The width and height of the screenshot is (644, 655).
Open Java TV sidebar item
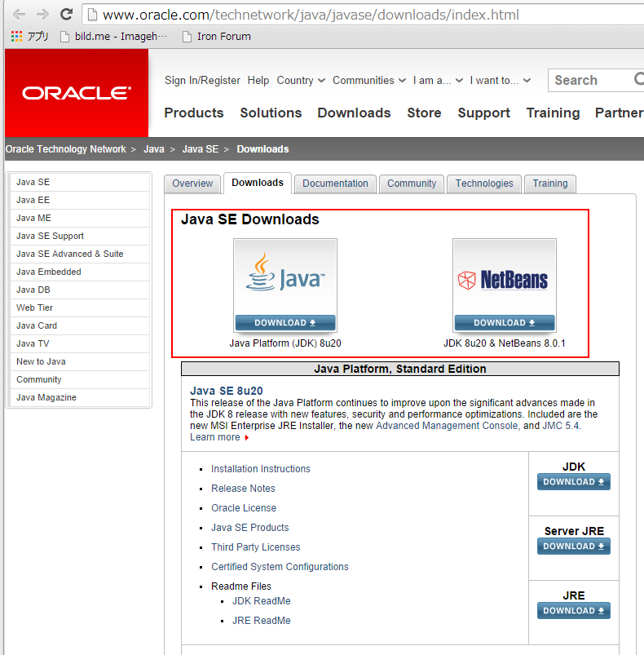click(79, 343)
